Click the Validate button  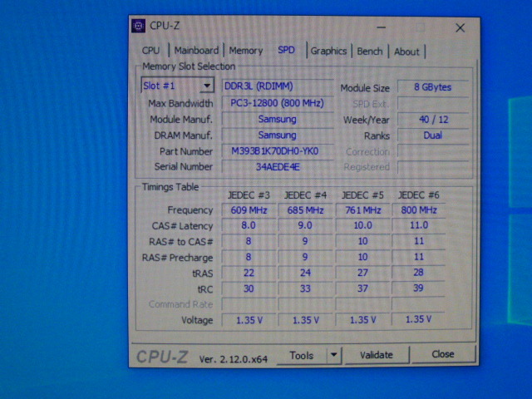click(377, 355)
